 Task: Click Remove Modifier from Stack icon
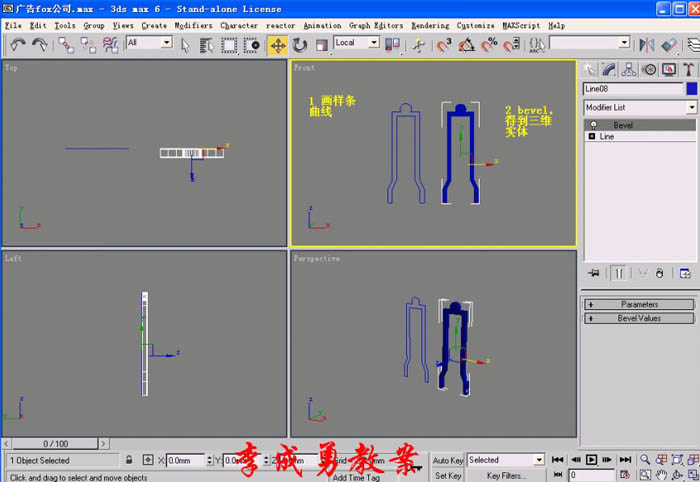pos(659,273)
